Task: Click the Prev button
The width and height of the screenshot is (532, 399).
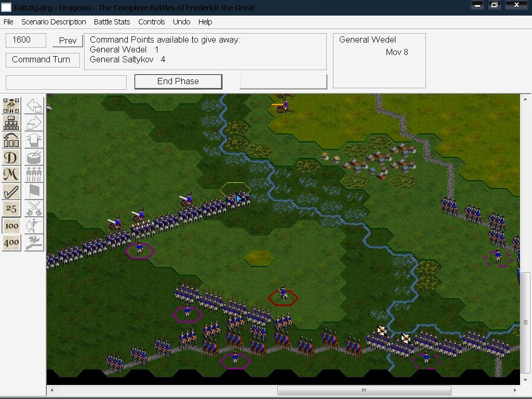Action: click(68, 41)
